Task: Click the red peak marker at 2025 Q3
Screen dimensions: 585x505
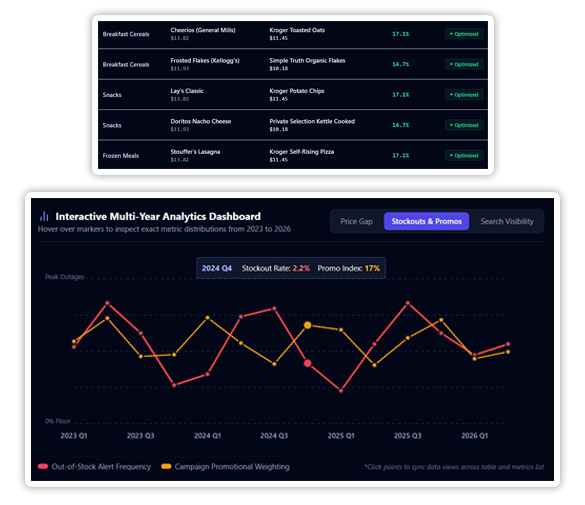Action: pyautogui.click(x=407, y=303)
